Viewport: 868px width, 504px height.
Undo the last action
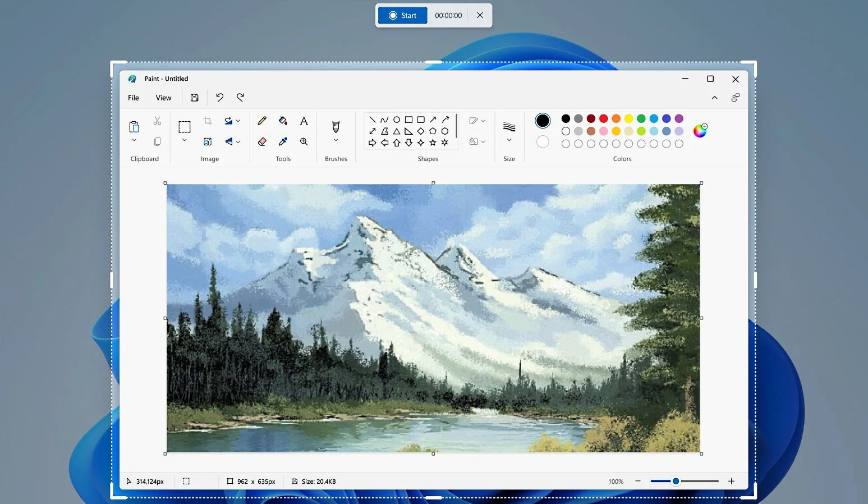click(219, 97)
